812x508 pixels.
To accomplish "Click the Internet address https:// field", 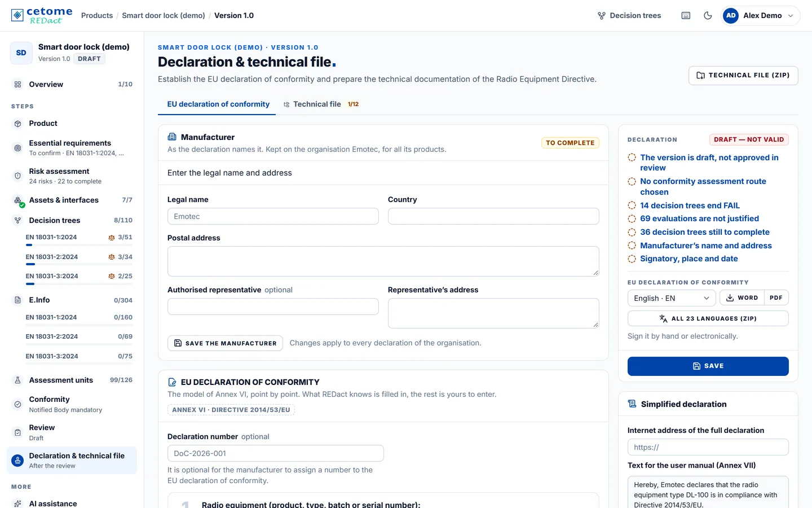I will tap(708, 447).
